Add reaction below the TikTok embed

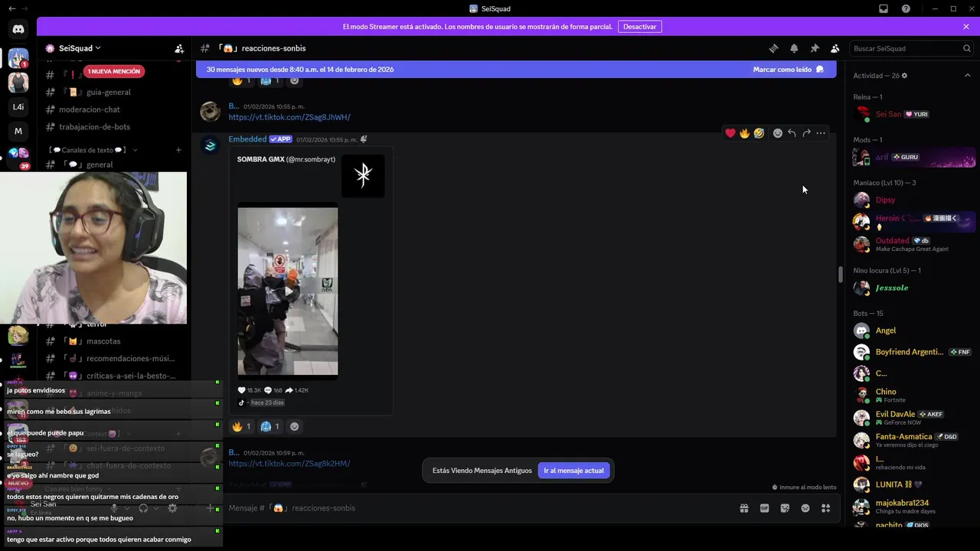295,426
